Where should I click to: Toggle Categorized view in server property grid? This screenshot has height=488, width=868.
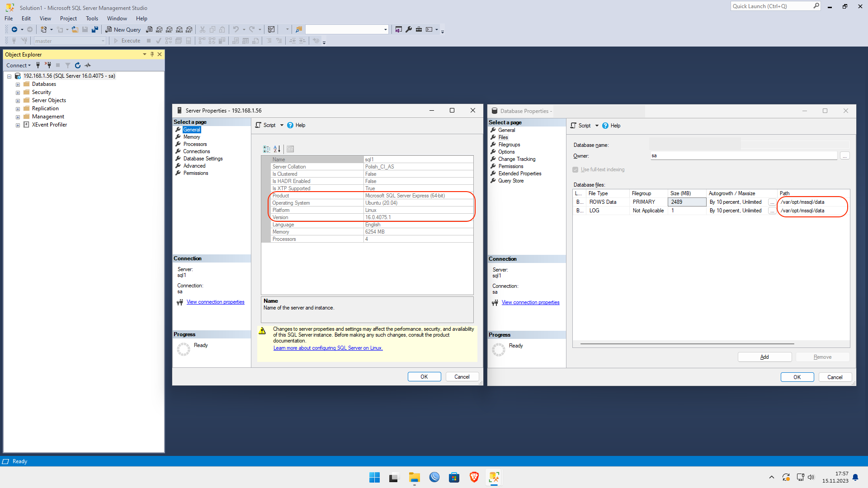point(267,149)
